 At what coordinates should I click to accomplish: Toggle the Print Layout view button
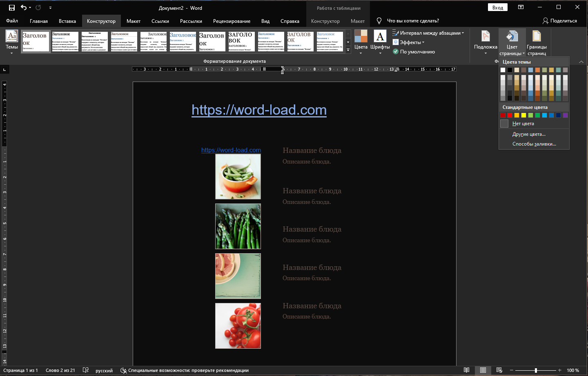coord(483,370)
